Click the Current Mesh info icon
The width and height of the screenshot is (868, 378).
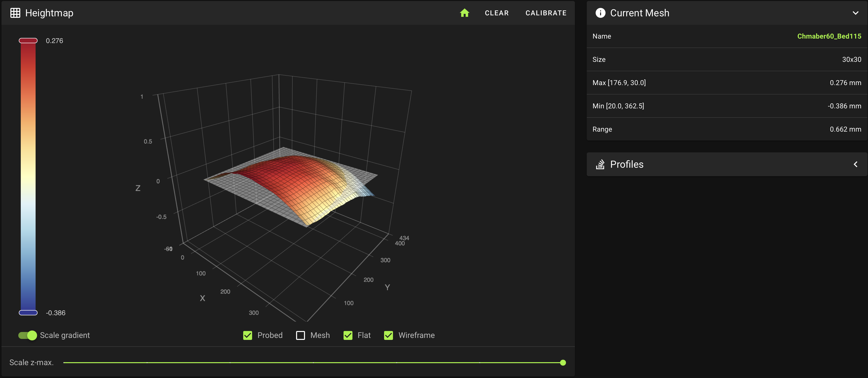tap(600, 13)
